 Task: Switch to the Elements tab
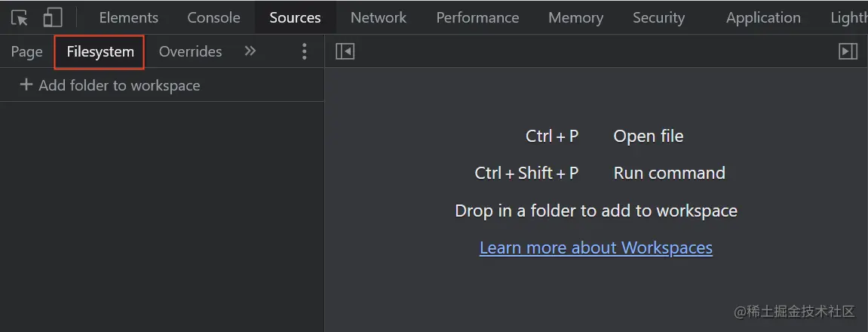coord(128,17)
